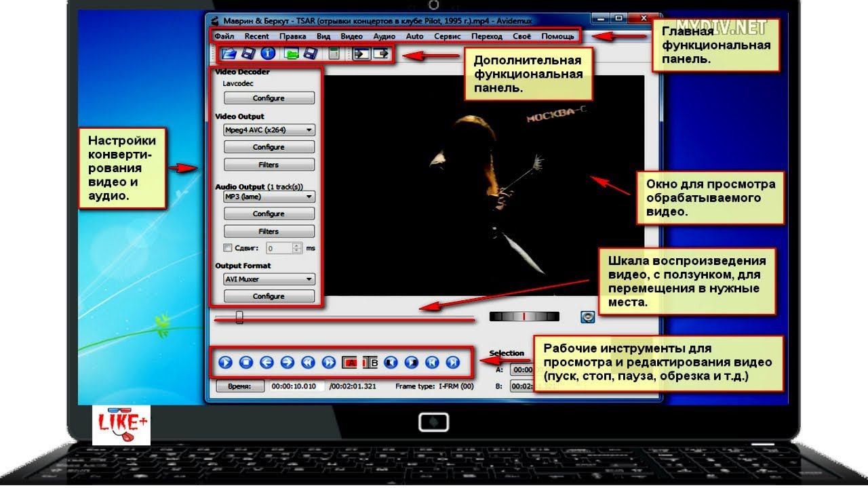The width and height of the screenshot is (868, 488).
Task: Go to the previous frame (left arrow)
Action: (267, 363)
